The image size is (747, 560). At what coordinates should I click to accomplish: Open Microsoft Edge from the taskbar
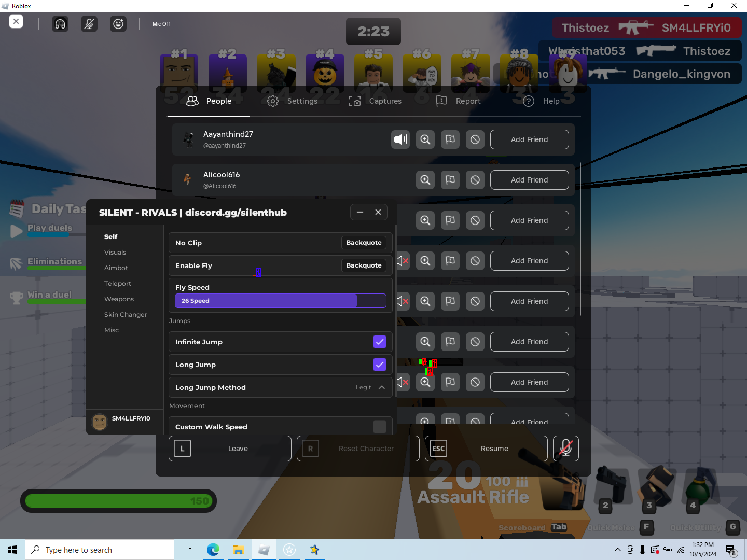tap(213, 550)
